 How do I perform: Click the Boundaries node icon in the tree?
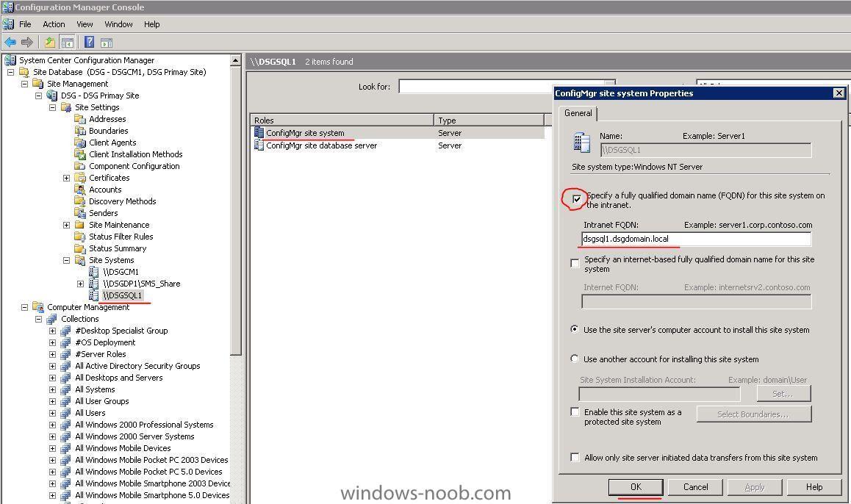pyautogui.click(x=80, y=131)
